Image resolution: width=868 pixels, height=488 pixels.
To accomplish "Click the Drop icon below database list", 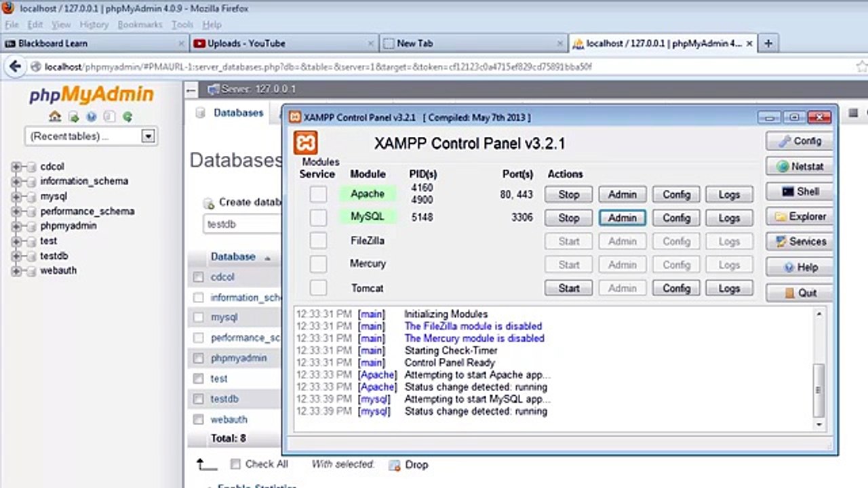I will [394, 465].
